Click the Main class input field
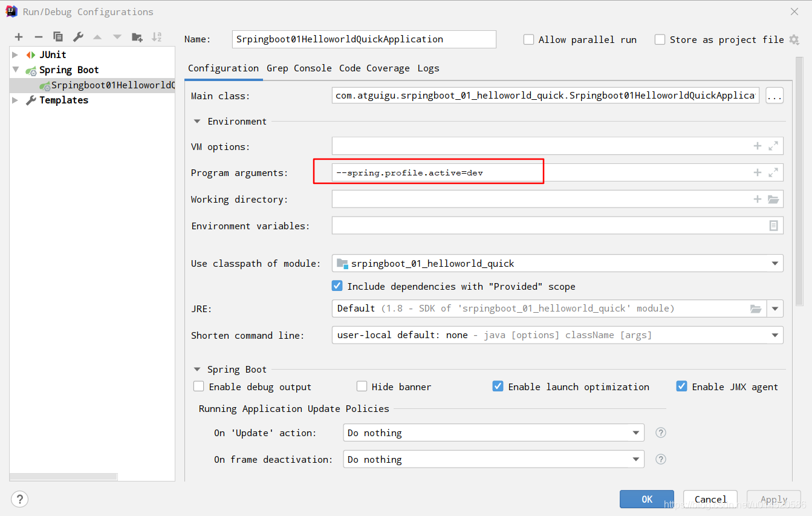This screenshot has width=812, height=516. pyautogui.click(x=545, y=96)
